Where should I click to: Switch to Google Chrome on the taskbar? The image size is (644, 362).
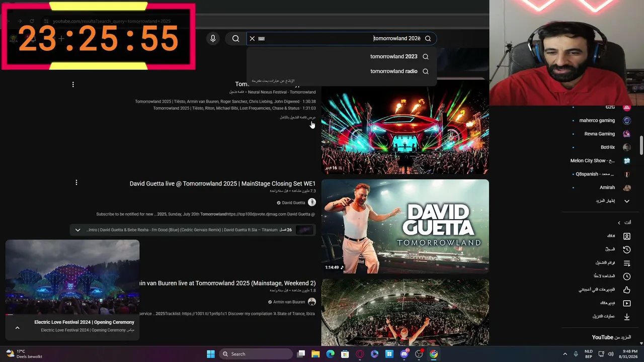point(434,354)
